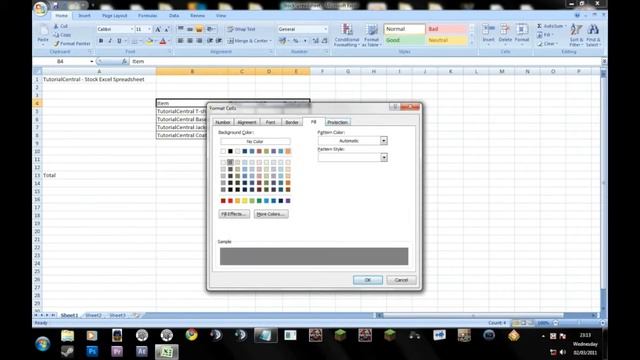Toggle Bottom Align in Alignment group
Image resolution: width=640 pixels, height=360 pixels.
pos(199,29)
